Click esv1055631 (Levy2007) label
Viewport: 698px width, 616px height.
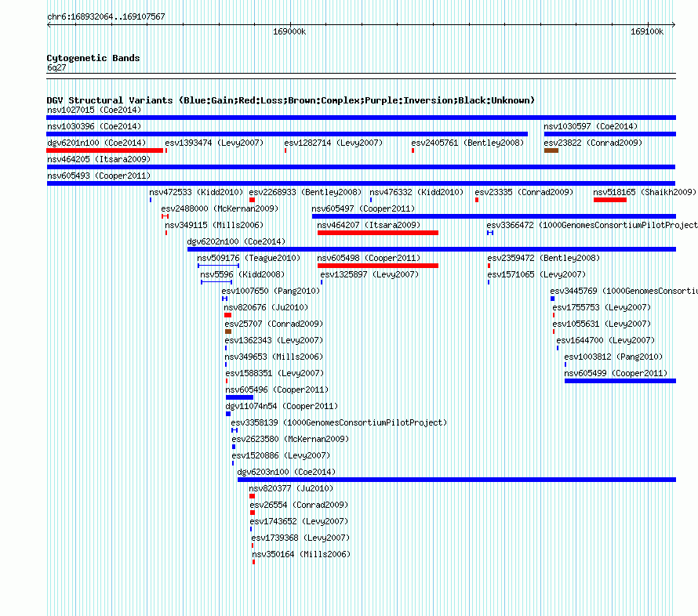602,324
